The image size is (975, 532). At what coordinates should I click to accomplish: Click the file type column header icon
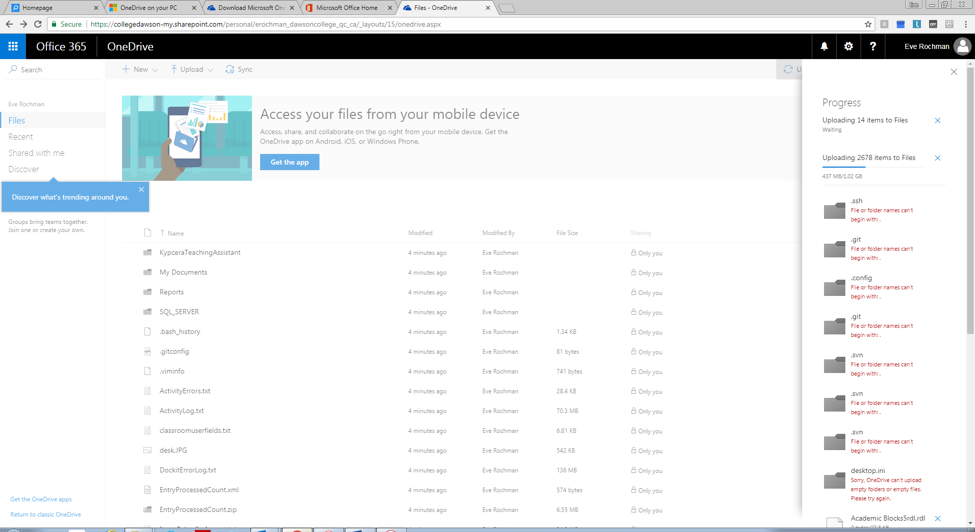coord(147,233)
